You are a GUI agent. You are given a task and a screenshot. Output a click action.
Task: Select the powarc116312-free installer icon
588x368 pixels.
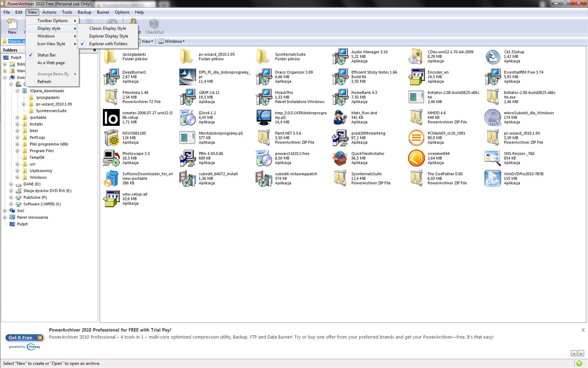[x=264, y=158]
